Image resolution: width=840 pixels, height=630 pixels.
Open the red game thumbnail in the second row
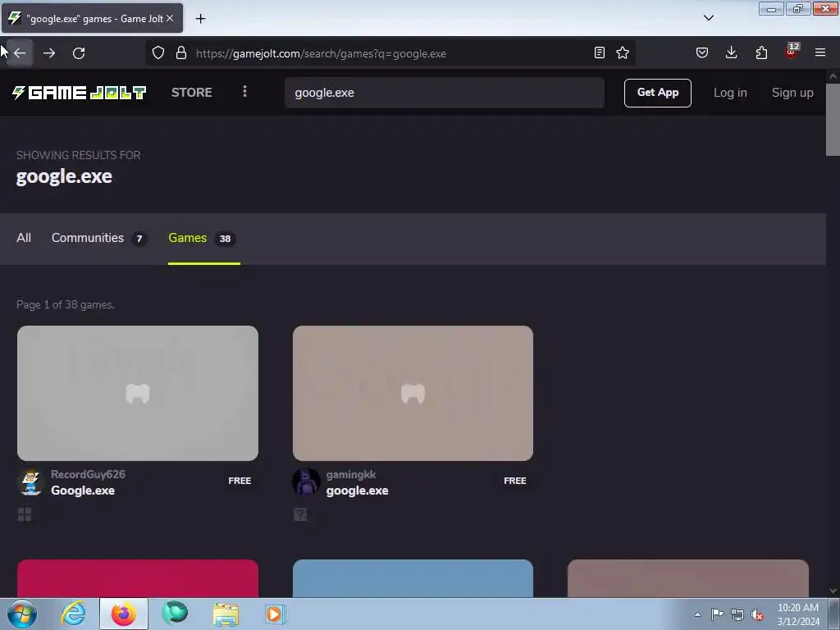[x=138, y=578]
